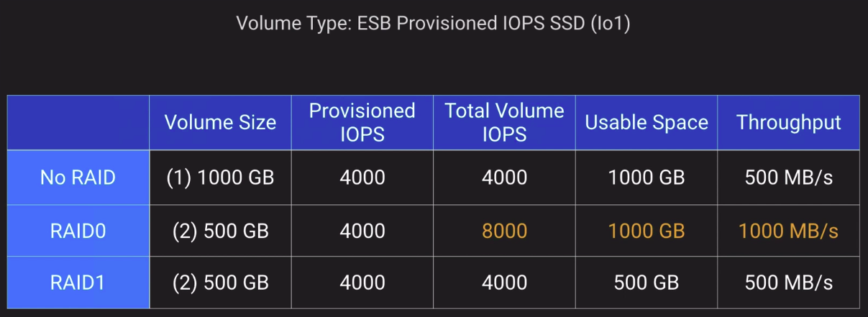Select the RAID0 row label
This screenshot has width=868, height=317.
pos(78,231)
